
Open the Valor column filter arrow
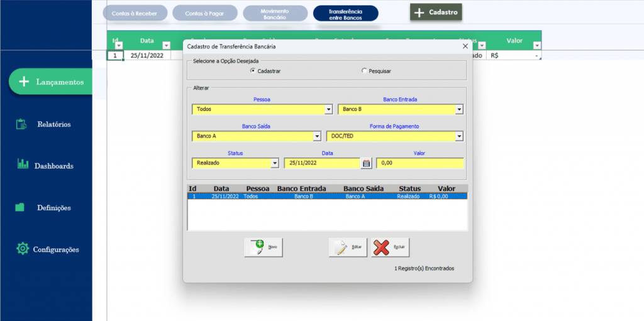pos(537,45)
